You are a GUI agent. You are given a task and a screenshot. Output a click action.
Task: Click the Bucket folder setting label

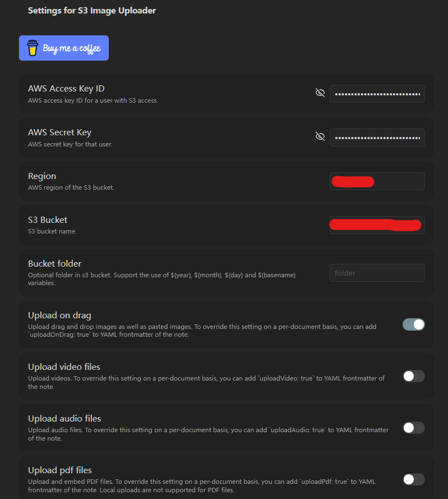[55, 263]
